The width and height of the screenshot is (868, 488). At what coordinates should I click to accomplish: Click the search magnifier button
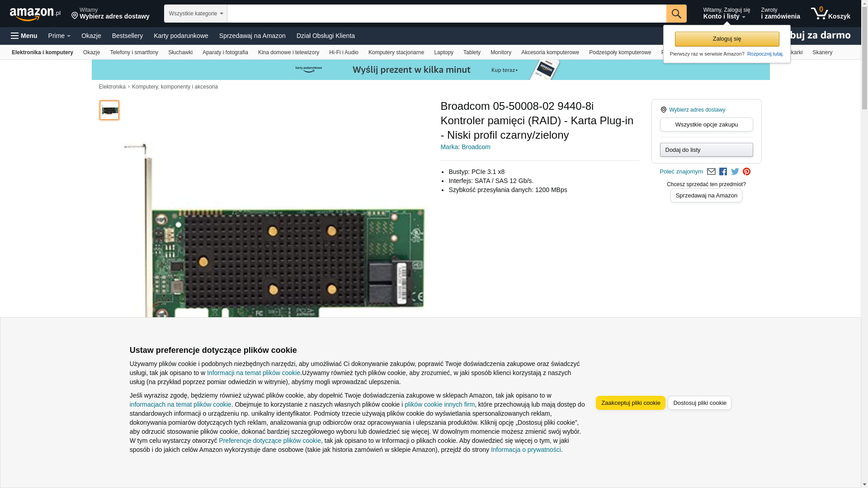pos(676,14)
